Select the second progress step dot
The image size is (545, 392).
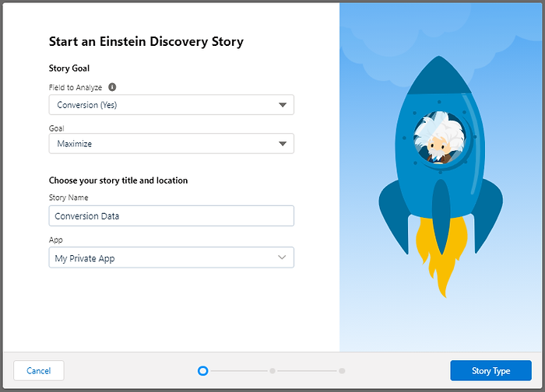click(x=272, y=371)
